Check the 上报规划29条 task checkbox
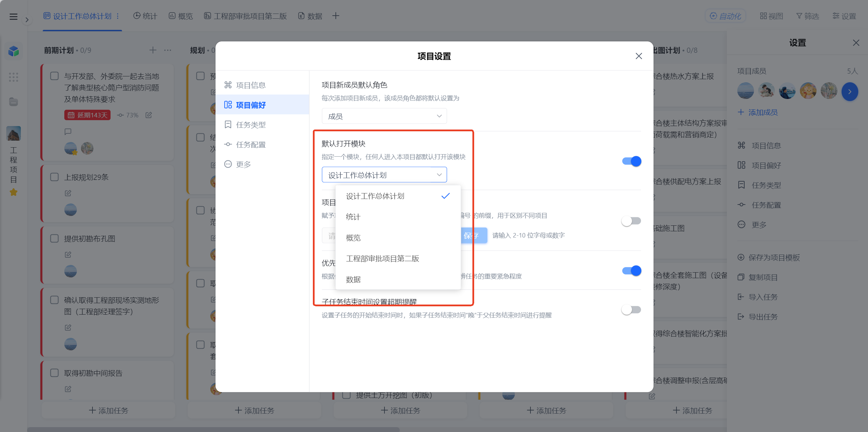Image resolution: width=868 pixels, height=432 pixels. (55, 177)
